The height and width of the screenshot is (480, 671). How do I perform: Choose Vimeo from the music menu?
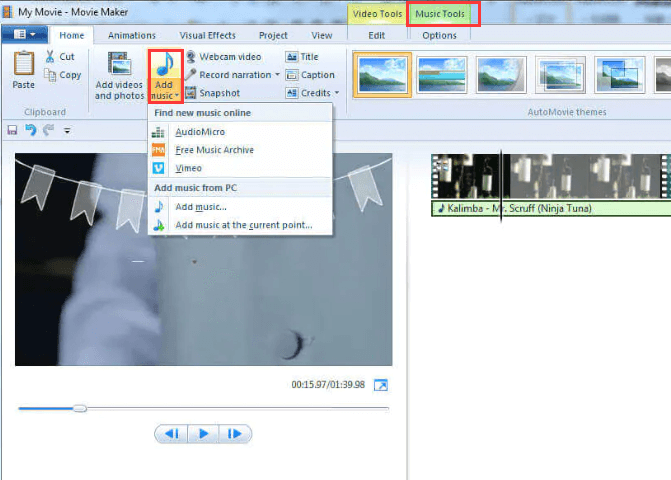point(240,168)
